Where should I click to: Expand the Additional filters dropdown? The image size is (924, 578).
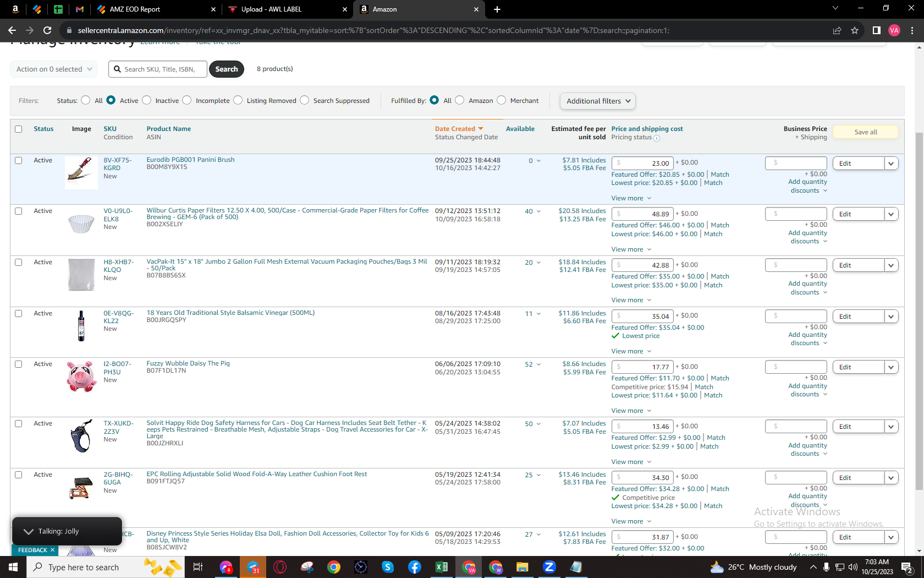click(598, 101)
